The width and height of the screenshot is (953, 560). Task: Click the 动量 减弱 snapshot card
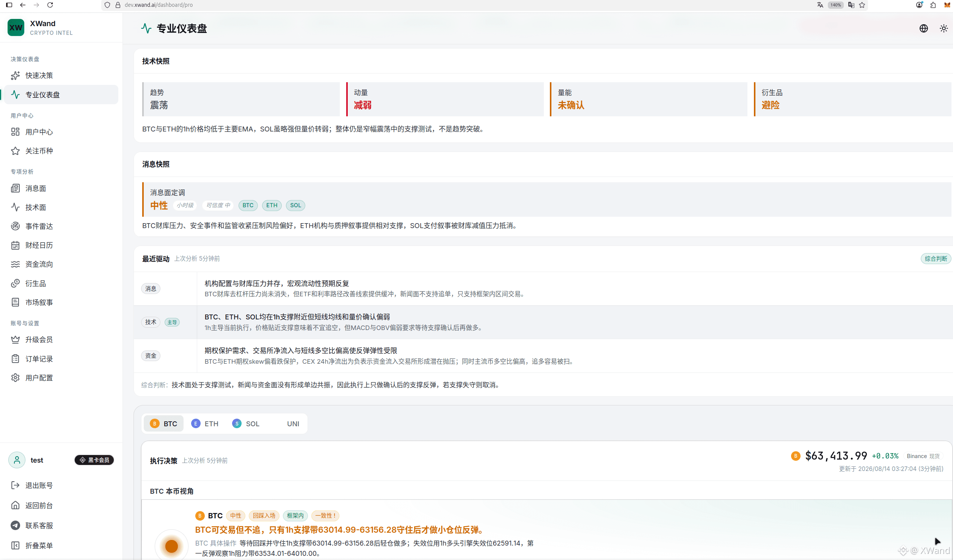pos(445,99)
